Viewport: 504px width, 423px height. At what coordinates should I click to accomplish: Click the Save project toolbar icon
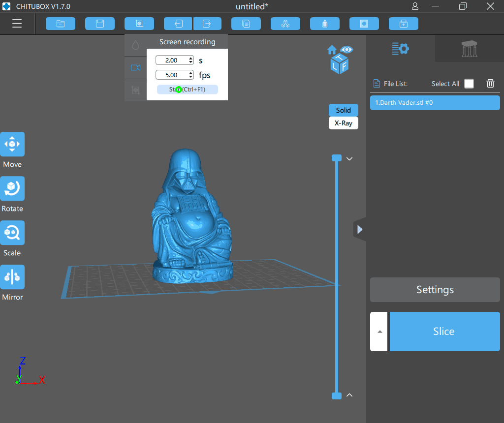tap(99, 24)
